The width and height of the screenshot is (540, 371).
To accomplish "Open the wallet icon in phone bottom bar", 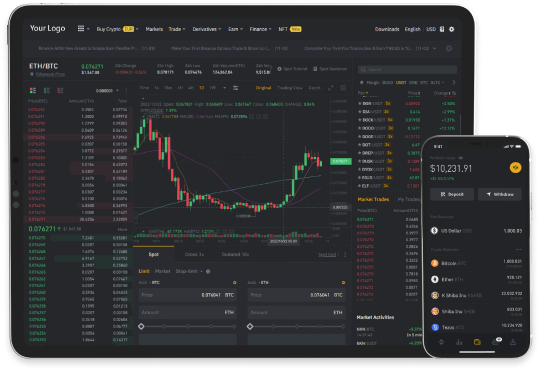I will pos(477,342).
